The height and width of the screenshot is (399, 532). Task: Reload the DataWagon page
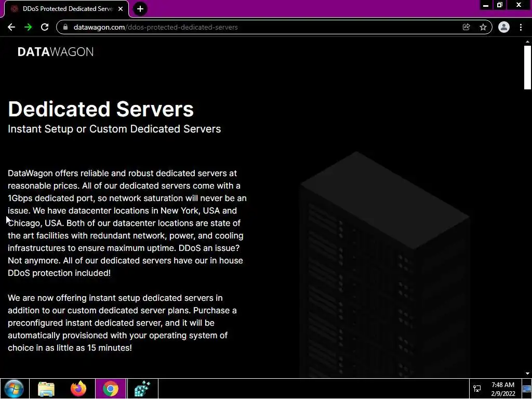[x=45, y=27]
